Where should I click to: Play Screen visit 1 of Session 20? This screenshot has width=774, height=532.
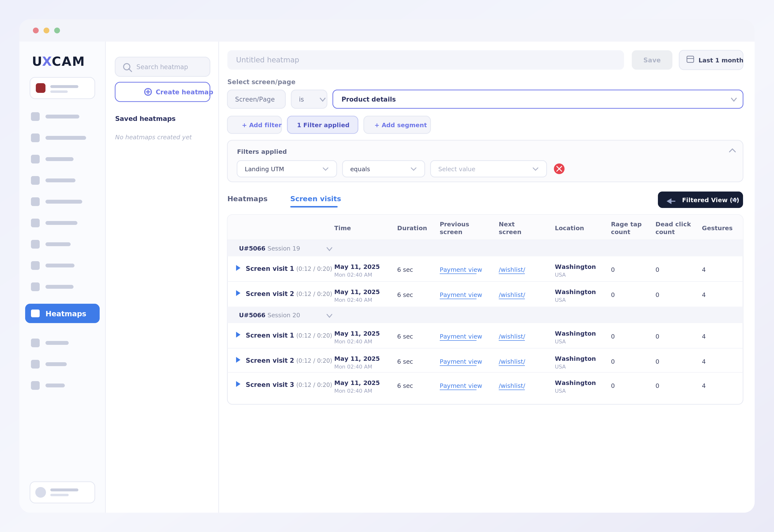click(x=238, y=335)
